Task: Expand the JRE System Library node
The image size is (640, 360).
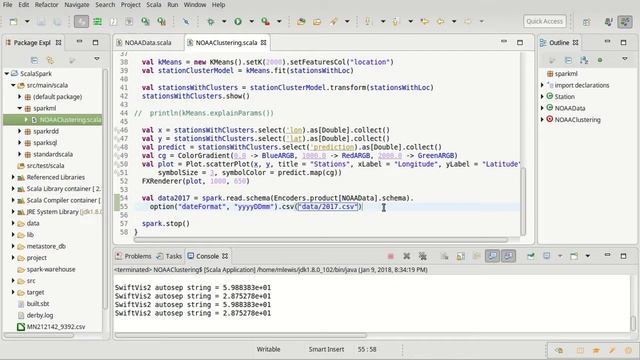Action: [x=13, y=212]
